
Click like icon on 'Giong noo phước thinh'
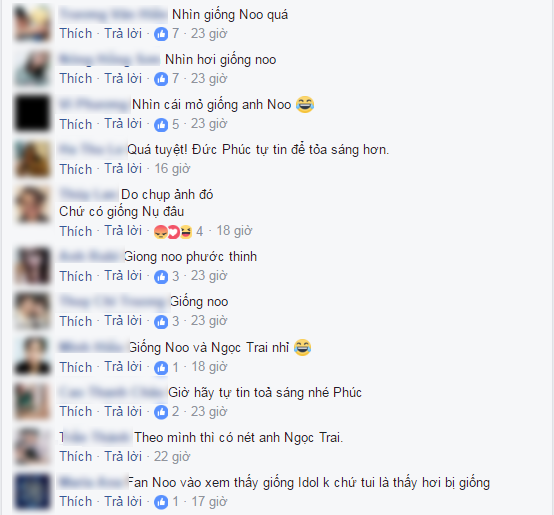(x=161, y=277)
